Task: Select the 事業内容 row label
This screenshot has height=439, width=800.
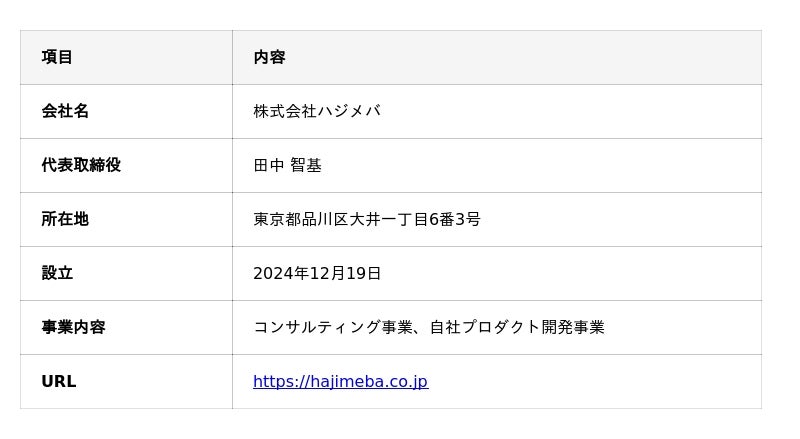Action: click(73, 328)
